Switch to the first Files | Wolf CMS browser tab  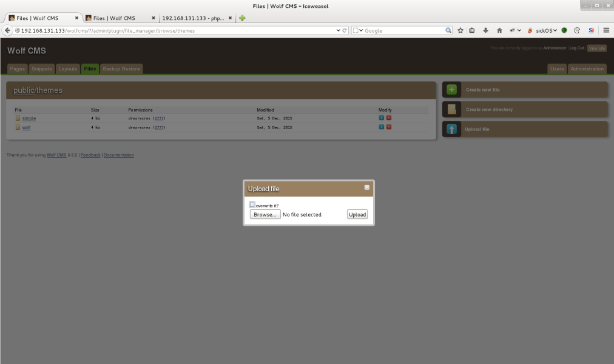pos(37,18)
